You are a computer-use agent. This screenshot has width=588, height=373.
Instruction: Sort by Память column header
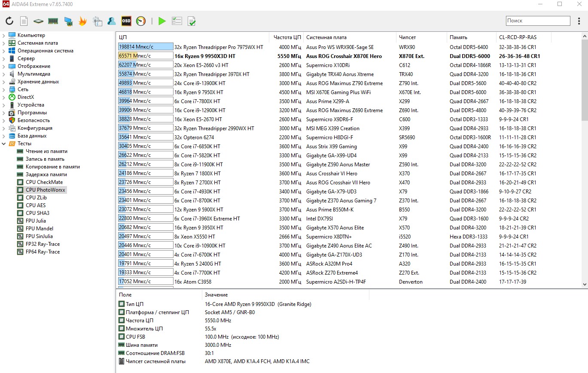tap(471, 37)
